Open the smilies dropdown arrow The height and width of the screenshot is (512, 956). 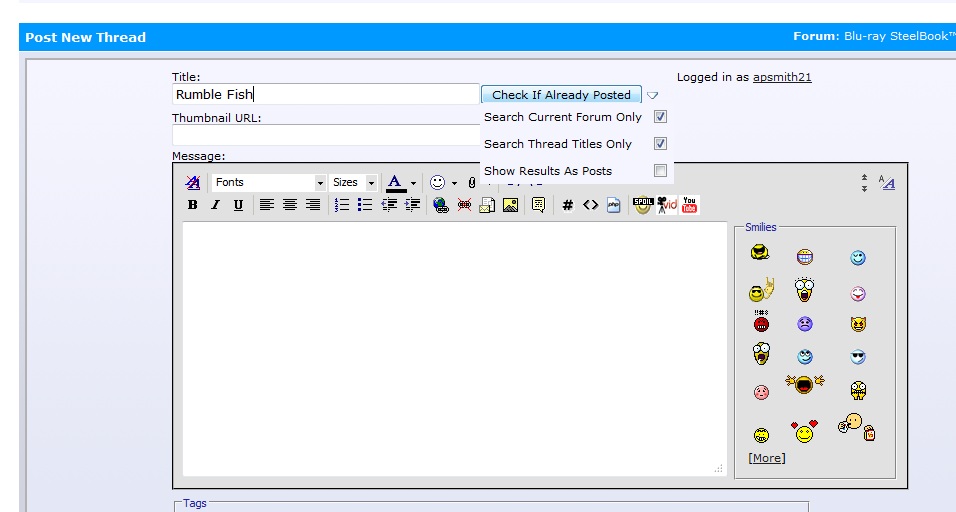(x=454, y=183)
